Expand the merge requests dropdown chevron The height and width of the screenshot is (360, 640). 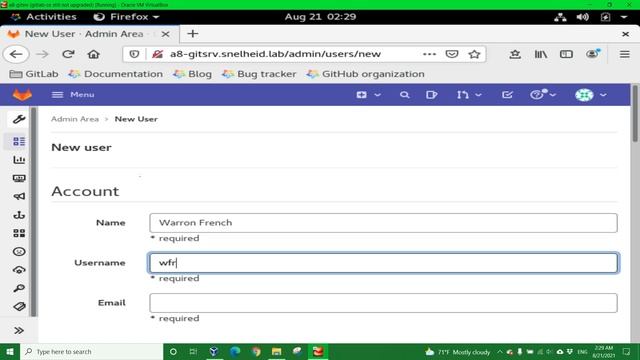pyautogui.click(x=478, y=95)
